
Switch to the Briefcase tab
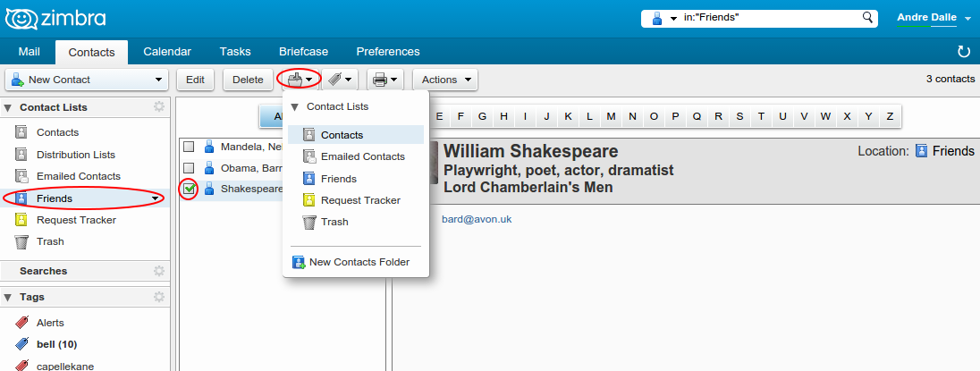pyautogui.click(x=303, y=52)
